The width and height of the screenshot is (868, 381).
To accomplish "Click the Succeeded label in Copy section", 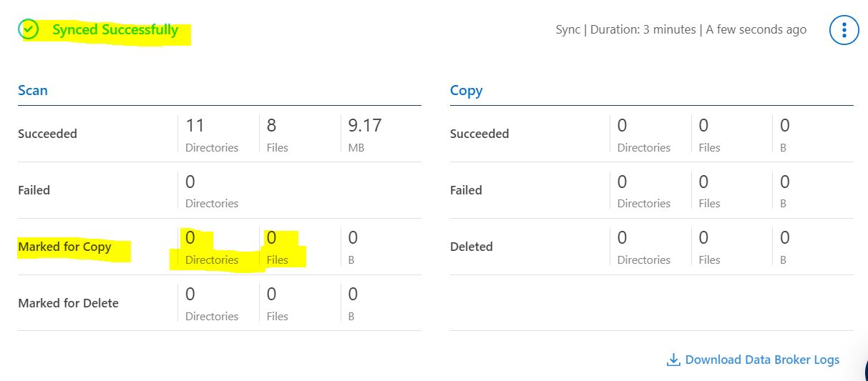I will coord(479,134).
